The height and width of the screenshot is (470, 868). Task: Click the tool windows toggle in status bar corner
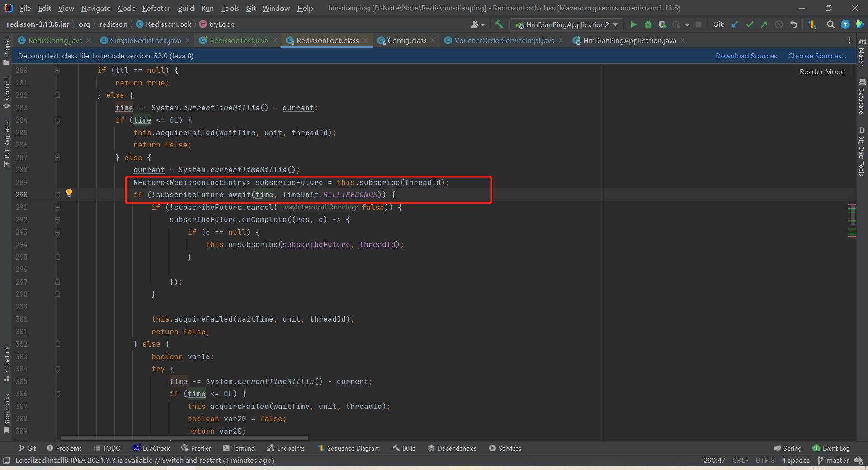click(x=7, y=460)
